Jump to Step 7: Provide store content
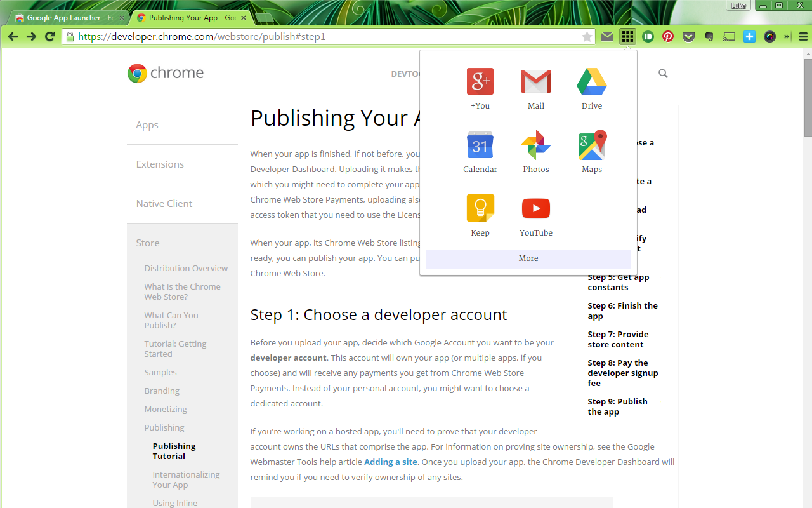This screenshot has width=812, height=508. [618, 339]
